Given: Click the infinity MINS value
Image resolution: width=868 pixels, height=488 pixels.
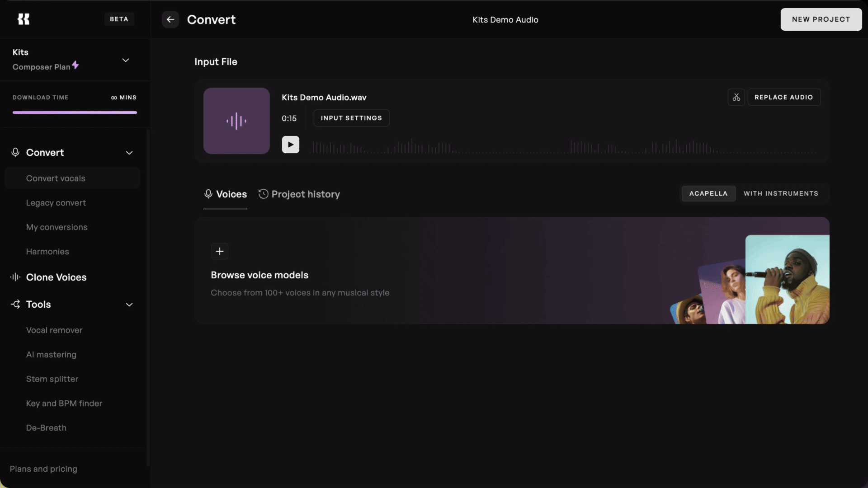Looking at the screenshot, I should point(124,98).
